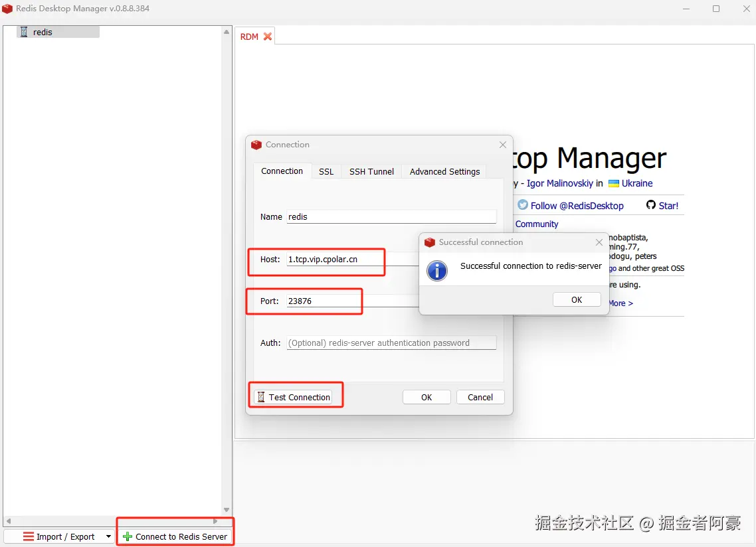Click the green plus Connect icon
756x547 pixels.
[x=128, y=536]
